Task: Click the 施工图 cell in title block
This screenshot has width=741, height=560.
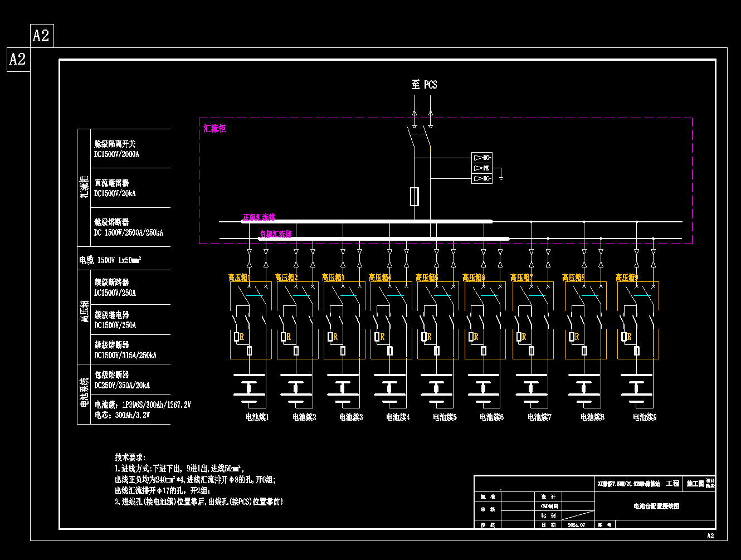Action: [x=695, y=483]
